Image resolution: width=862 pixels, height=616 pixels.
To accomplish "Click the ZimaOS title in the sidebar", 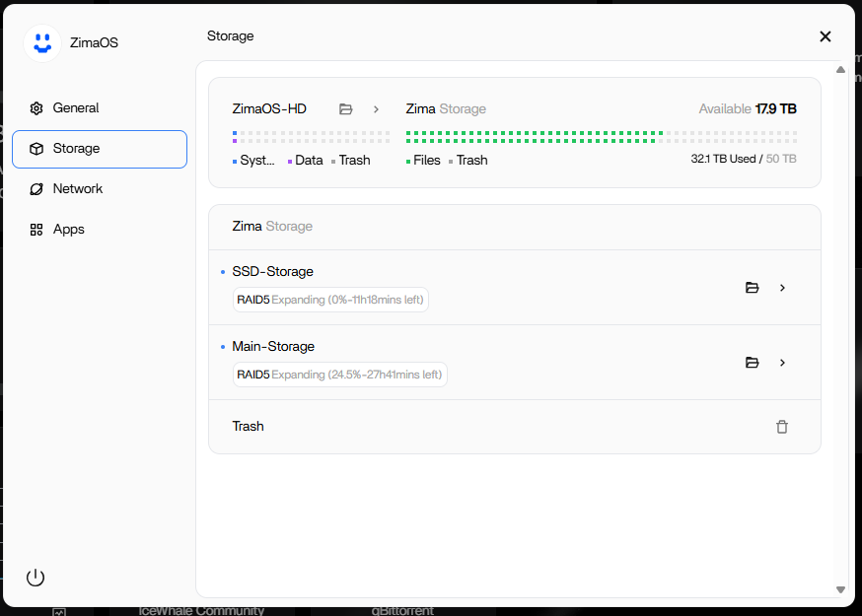I will tap(94, 42).
